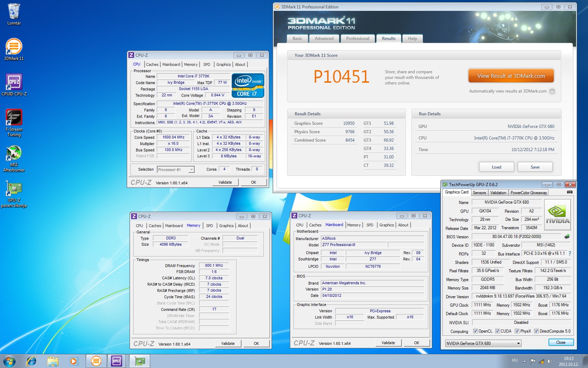
Task: Click the CPU-Z processor window title icon
Action: coord(131,55)
